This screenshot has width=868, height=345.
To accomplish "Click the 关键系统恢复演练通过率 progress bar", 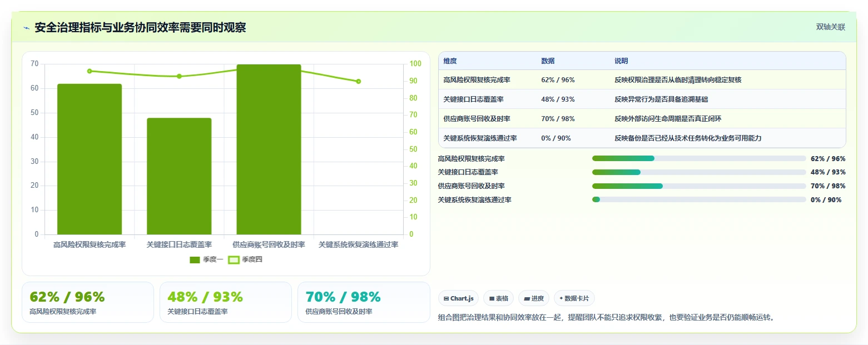I will 699,199.
